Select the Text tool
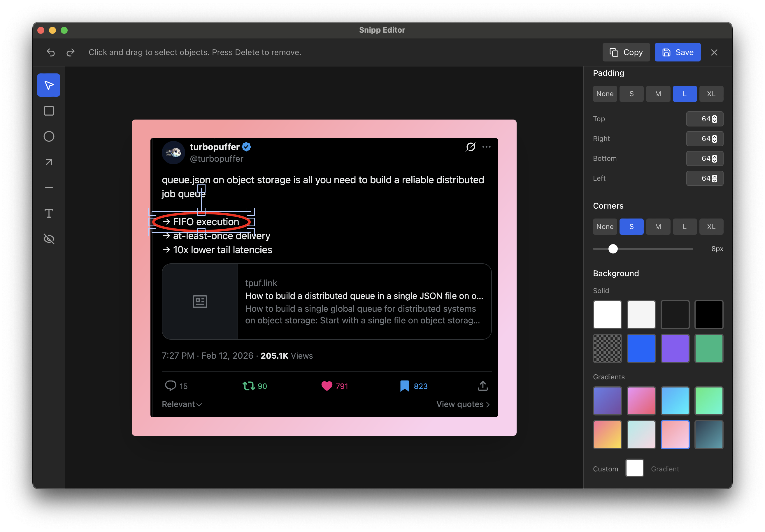The height and width of the screenshot is (532, 765). pos(48,213)
